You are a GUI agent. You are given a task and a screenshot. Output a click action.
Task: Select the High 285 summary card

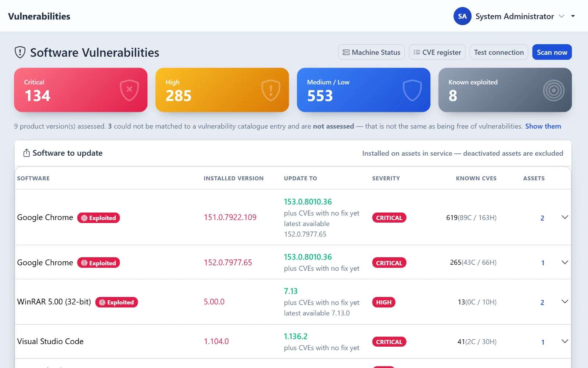222,90
